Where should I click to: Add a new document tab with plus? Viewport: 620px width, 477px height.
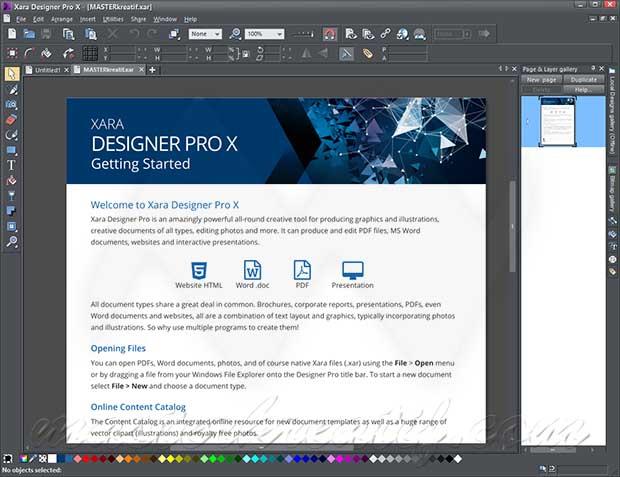point(152,70)
